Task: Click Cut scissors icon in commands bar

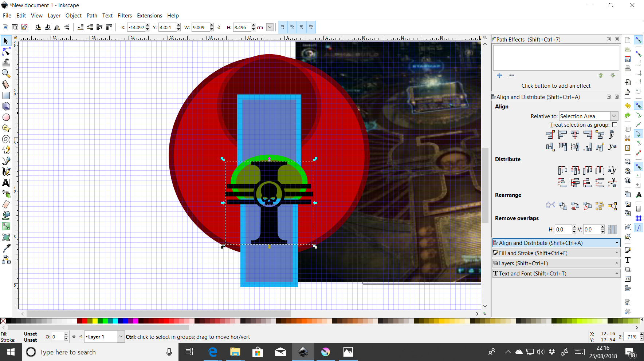Action: pos(628,138)
